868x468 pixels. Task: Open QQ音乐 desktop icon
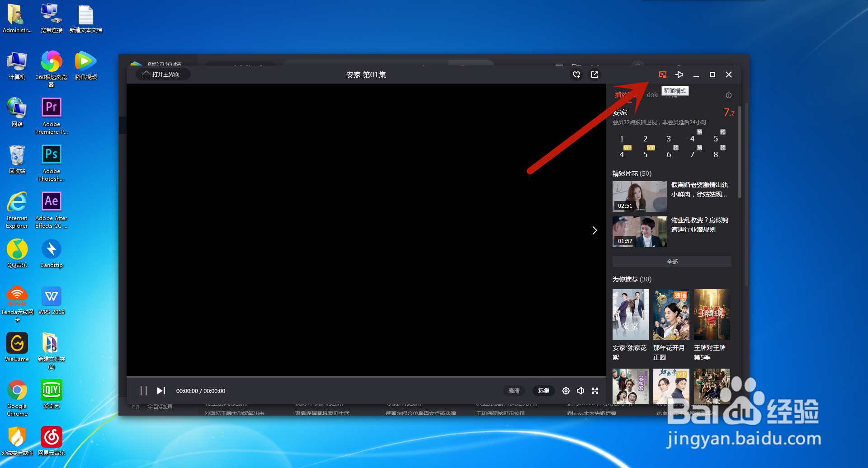tap(17, 253)
